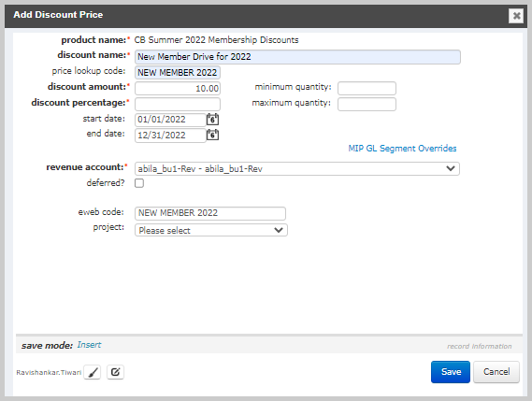Open the project Please select dropdown

[x=211, y=230]
